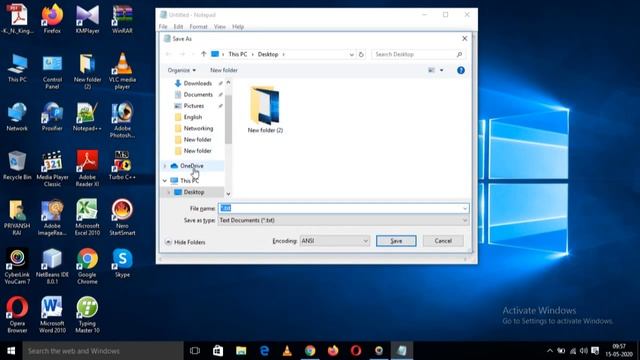The height and width of the screenshot is (360, 640).
Task: Click the Save button
Action: (x=396, y=241)
